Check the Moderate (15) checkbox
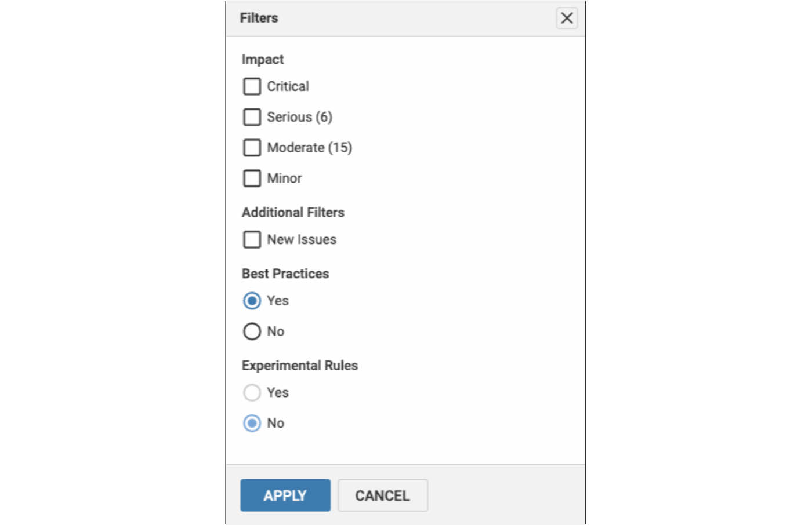 pos(252,147)
